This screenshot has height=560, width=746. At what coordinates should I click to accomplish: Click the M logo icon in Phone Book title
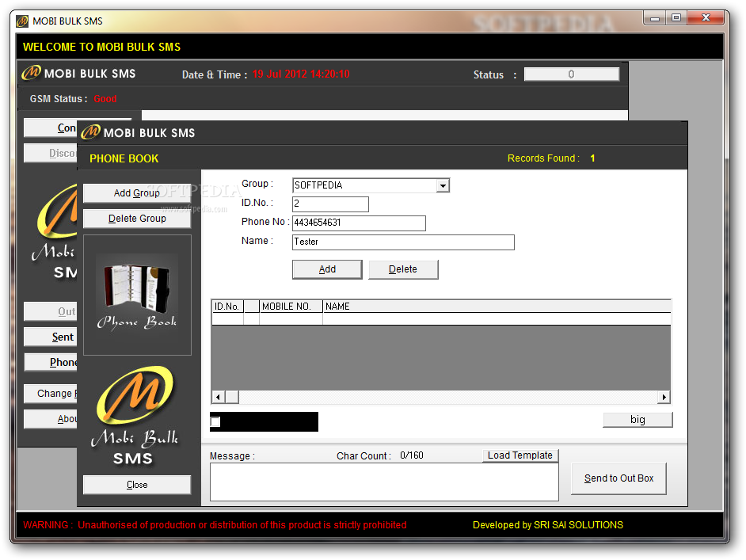(90, 131)
